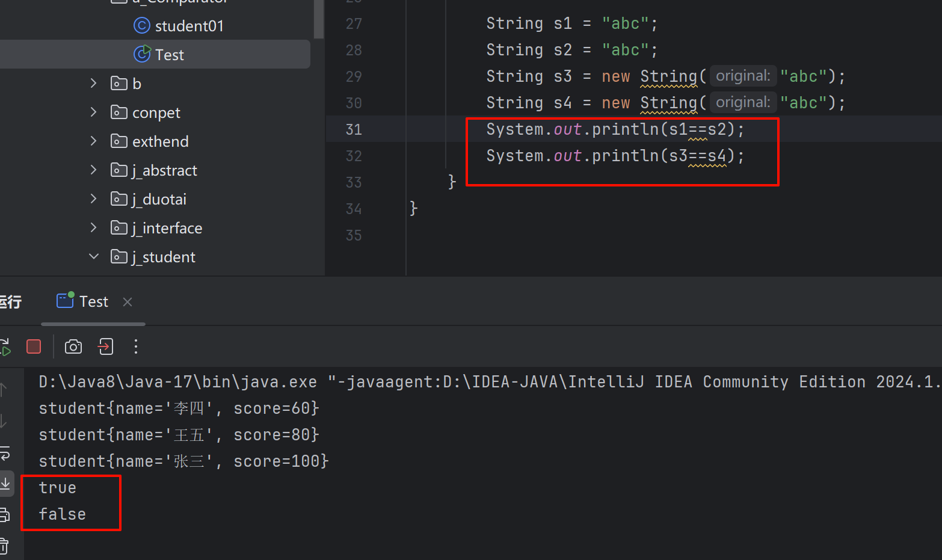The image size is (942, 560).
Task: Open the Run toolbar more options menu
Action: pyautogui.click(x=136, y=346)
